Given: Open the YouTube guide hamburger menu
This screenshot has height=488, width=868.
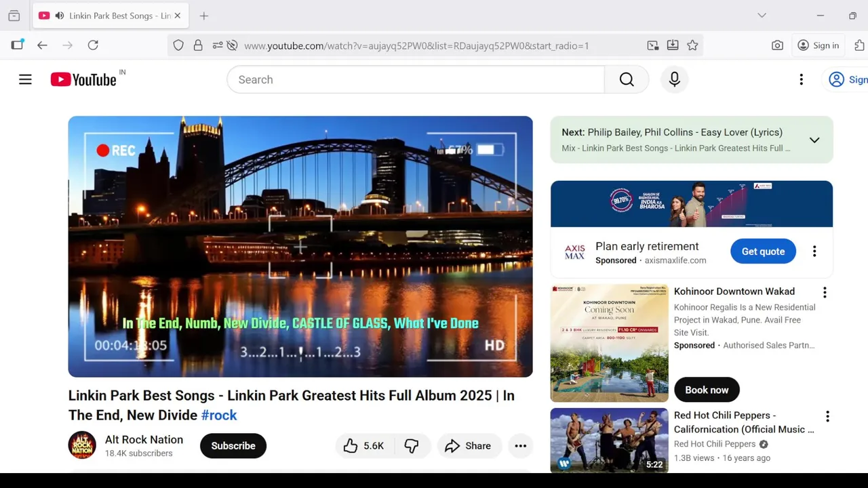Looking at the screenshot, I should (x=25, y=79).
